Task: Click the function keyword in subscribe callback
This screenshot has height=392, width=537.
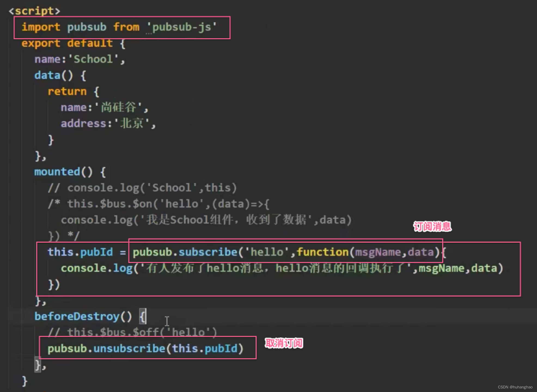Action: [x=322, y=252]
